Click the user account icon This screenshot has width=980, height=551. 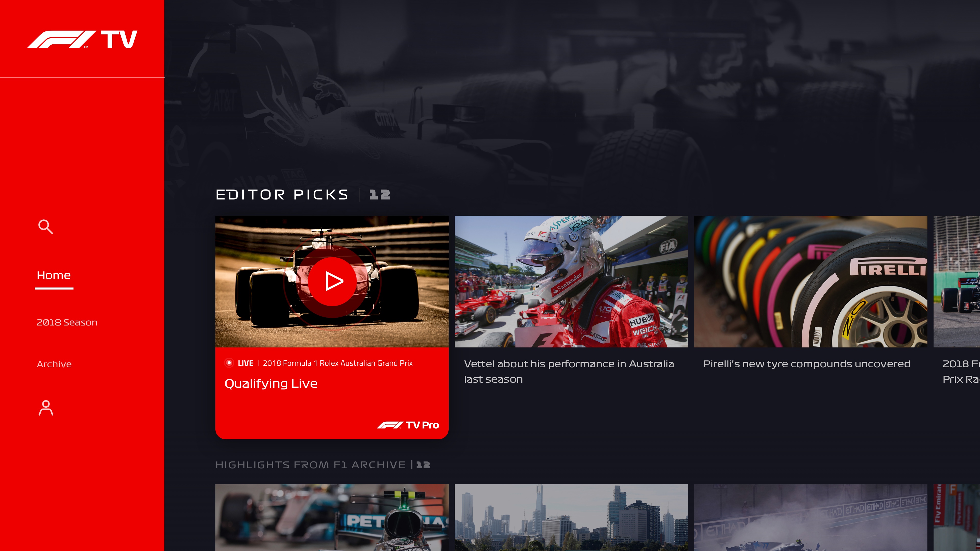pos(46,407)
